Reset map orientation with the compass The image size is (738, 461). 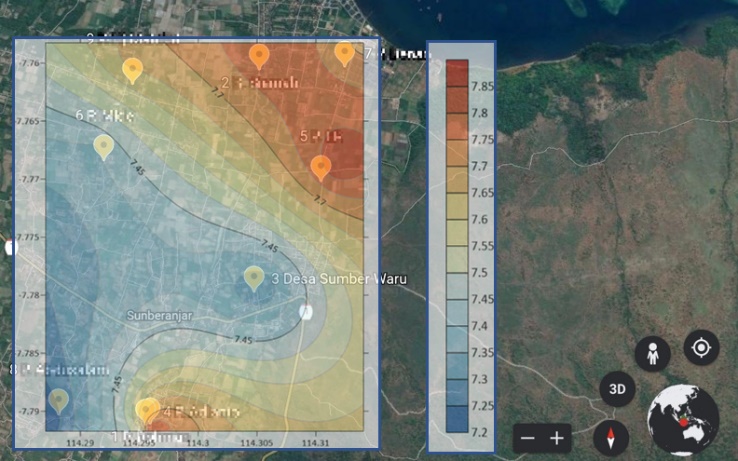pos(611,438)
